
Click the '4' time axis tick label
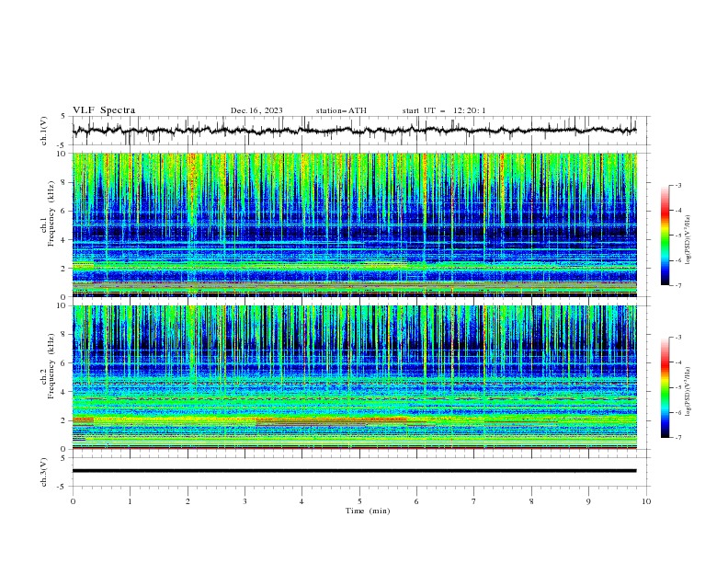pos(301,501)
